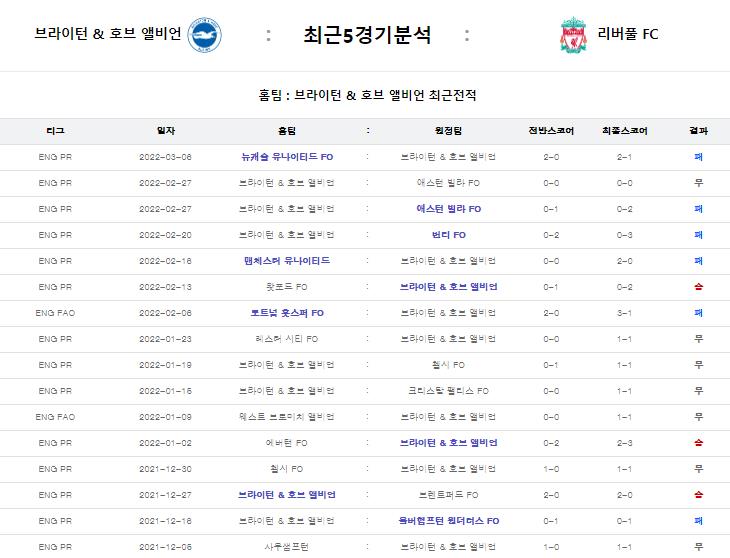Click the date 2021-12-30
Image resolution: width=730 pixels, height=558 pixels.
[165, 469]
